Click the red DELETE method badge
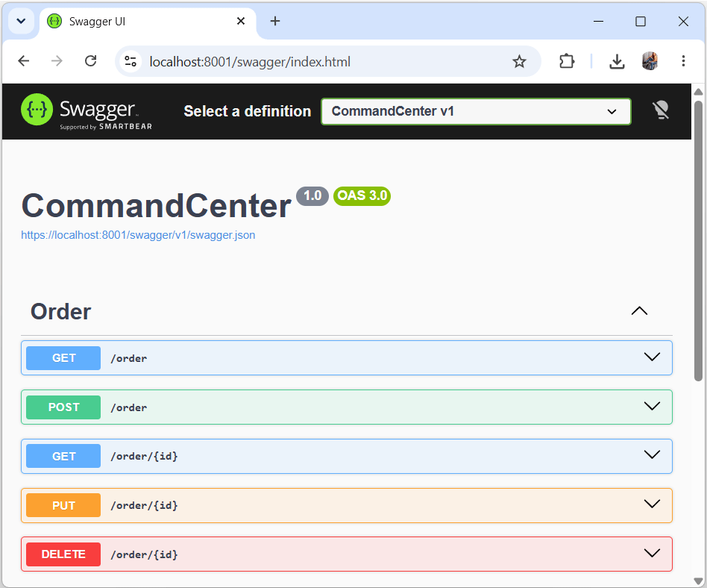Viewport: 707px width, 588px height. [63, 554]
